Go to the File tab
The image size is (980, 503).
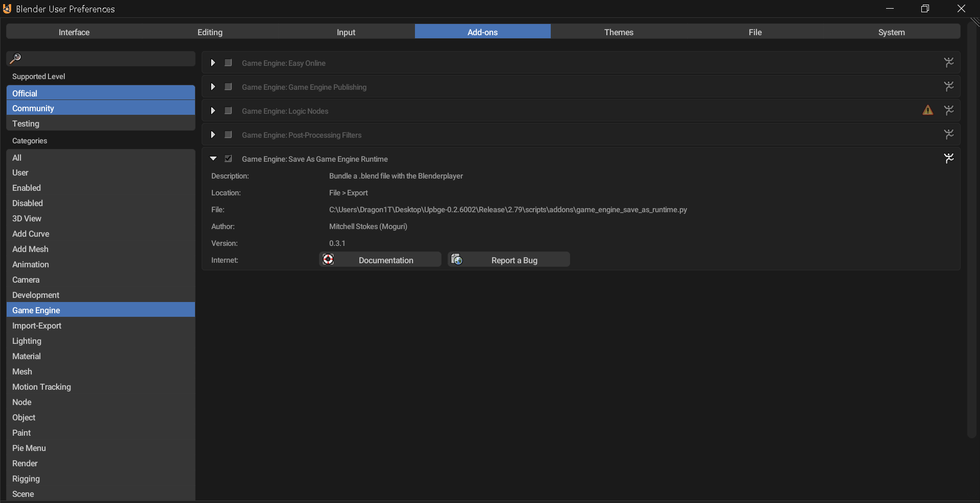[x=755, y=32]
